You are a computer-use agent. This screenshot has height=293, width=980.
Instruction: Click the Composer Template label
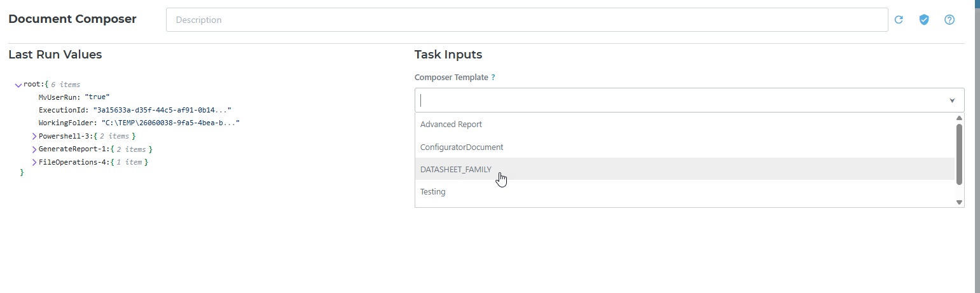click(451, 77)
